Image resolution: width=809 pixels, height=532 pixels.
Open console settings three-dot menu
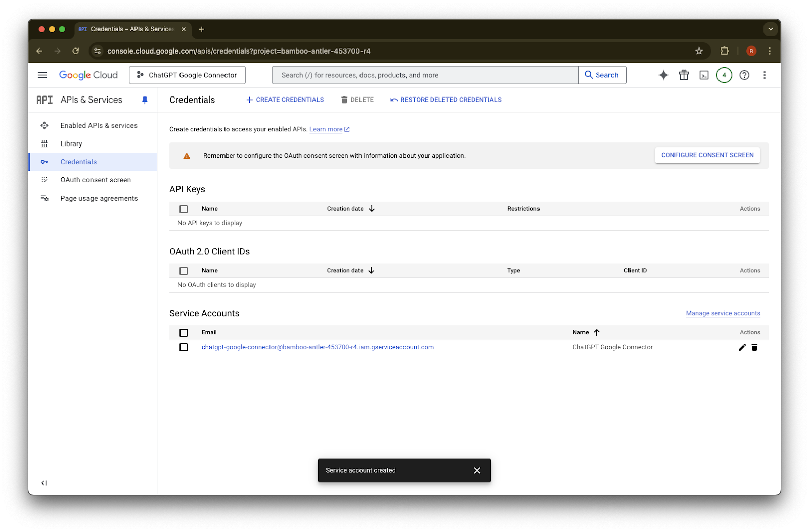(x=765, y=75)
